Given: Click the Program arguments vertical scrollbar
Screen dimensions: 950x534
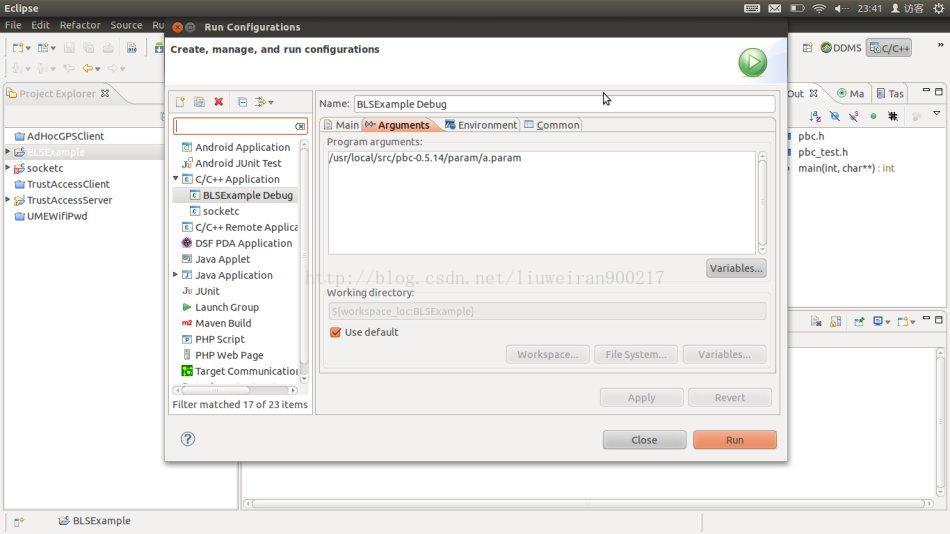Looking at the screenshot, I should pos(762,203).
